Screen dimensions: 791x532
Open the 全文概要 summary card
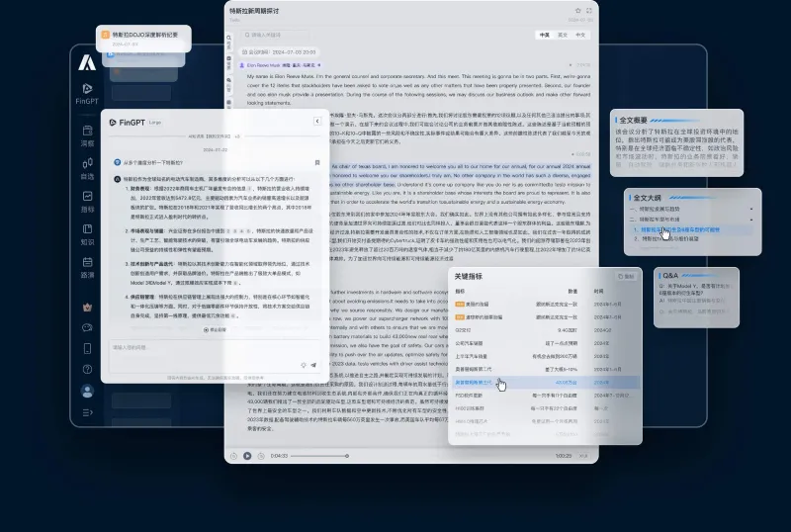click(676, 142)
